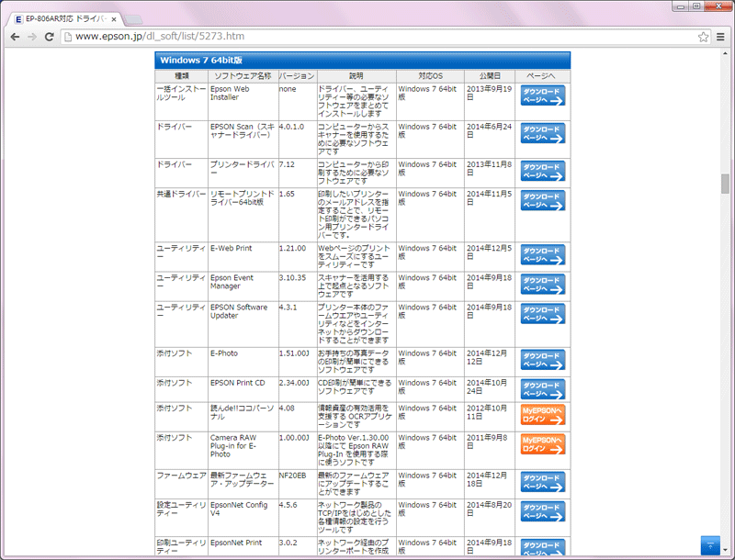Go back with the browser back arrow

15,37
